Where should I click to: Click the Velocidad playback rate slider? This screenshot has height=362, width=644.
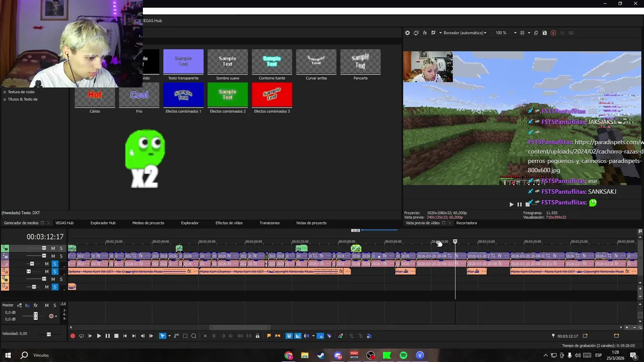pos(49,334)
